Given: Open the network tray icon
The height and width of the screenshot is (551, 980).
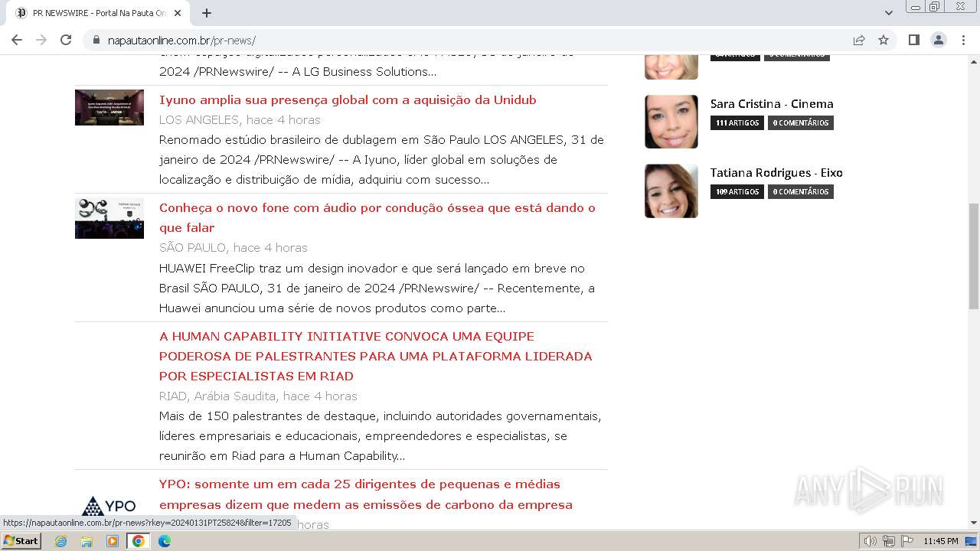Looking at the screenshot, I should tap(889, 541).
